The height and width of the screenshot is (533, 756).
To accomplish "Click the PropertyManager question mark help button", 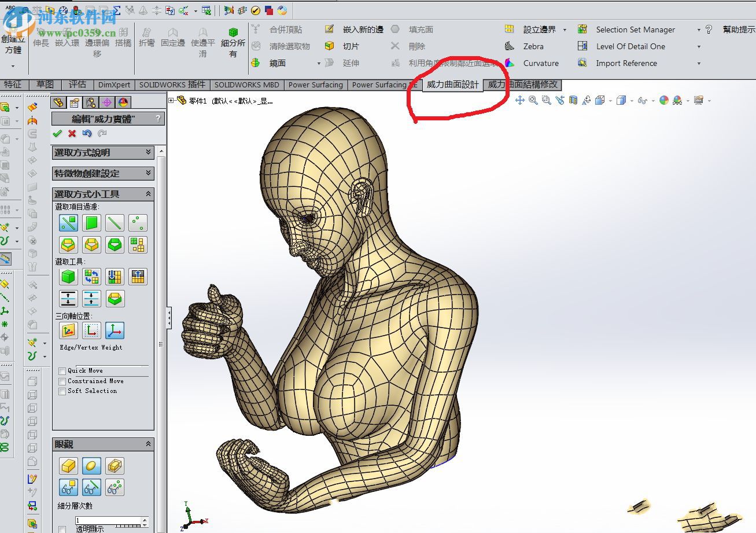I will pyautogui.click(x=158, y=119).
